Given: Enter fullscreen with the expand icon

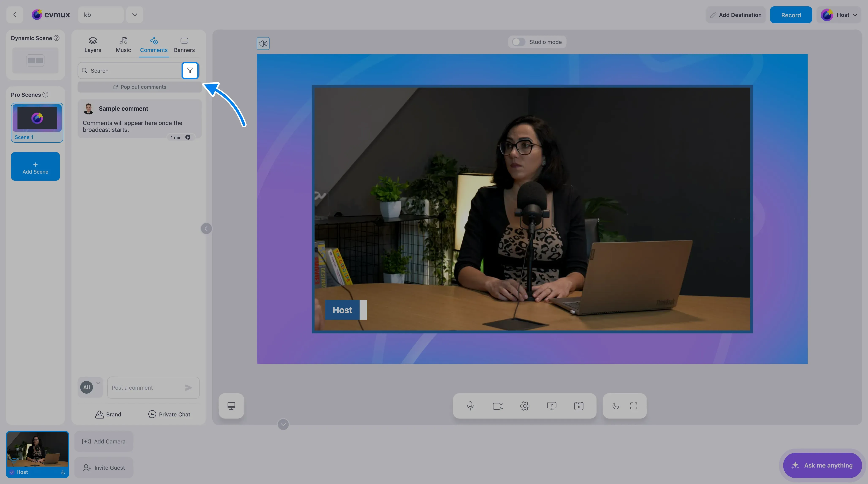Looking at the screenshot, I should 633,406.
